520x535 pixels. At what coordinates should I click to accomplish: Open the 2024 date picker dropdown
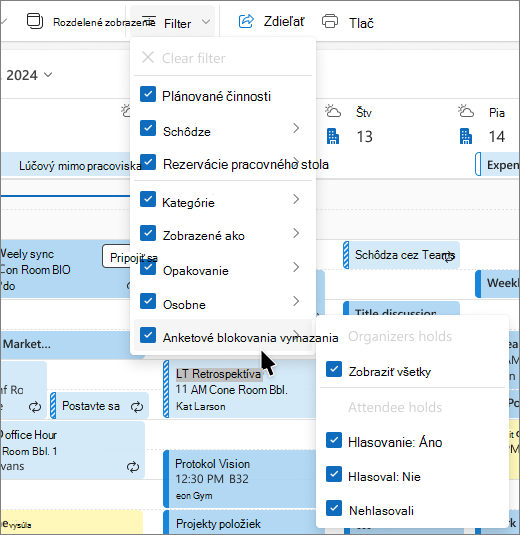(48, 75)
